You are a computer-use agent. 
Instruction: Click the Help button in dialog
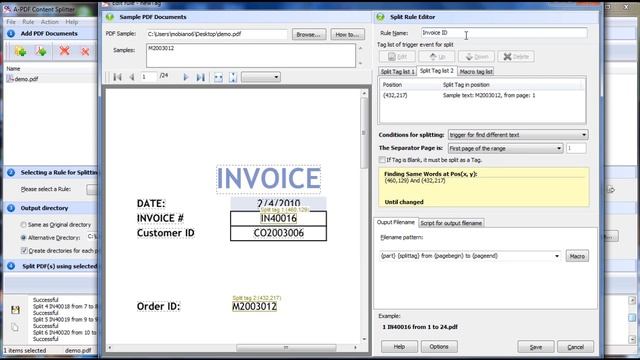(x=399, y=347)
